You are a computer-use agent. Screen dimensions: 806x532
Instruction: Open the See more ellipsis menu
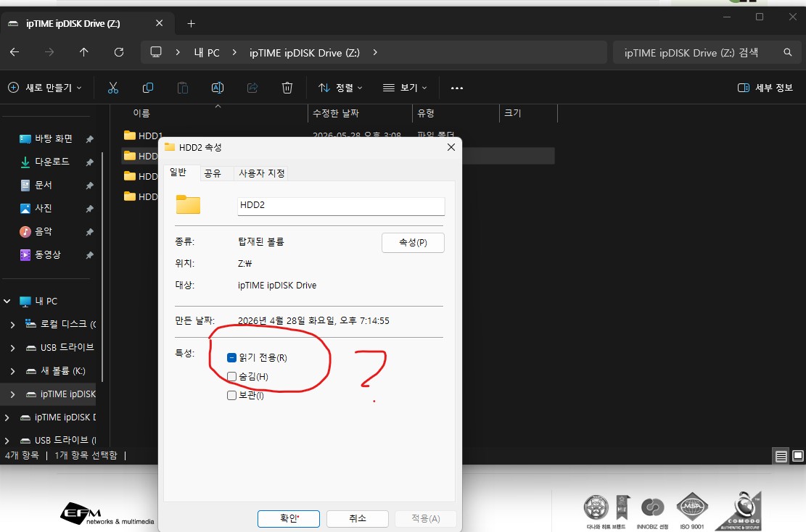click(x=456, y=88)
